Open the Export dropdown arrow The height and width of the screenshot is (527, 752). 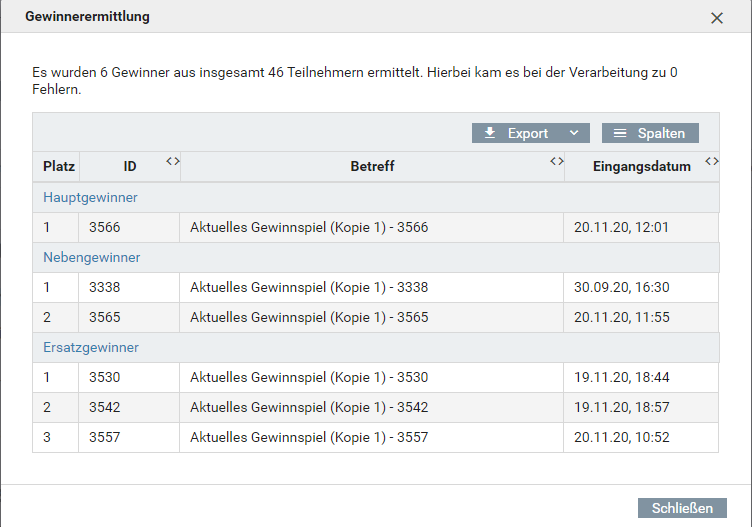pyautogui.click(x=573, y=133)
